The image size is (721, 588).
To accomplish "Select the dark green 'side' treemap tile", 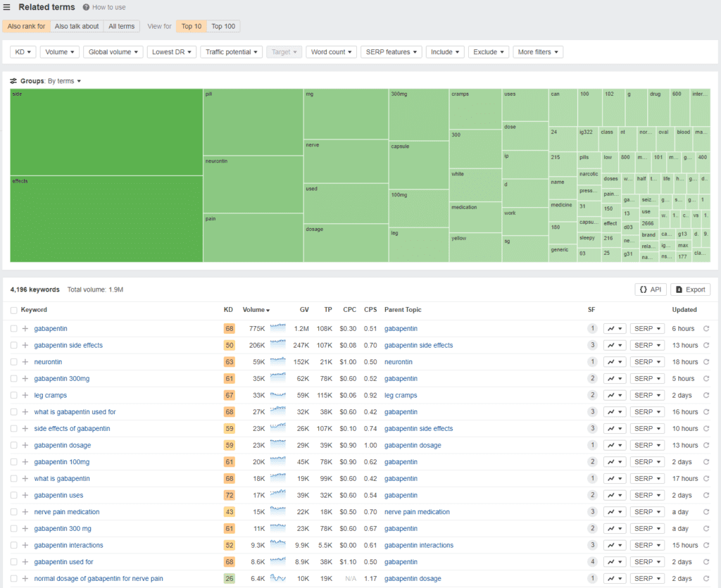I will [106, 132].
